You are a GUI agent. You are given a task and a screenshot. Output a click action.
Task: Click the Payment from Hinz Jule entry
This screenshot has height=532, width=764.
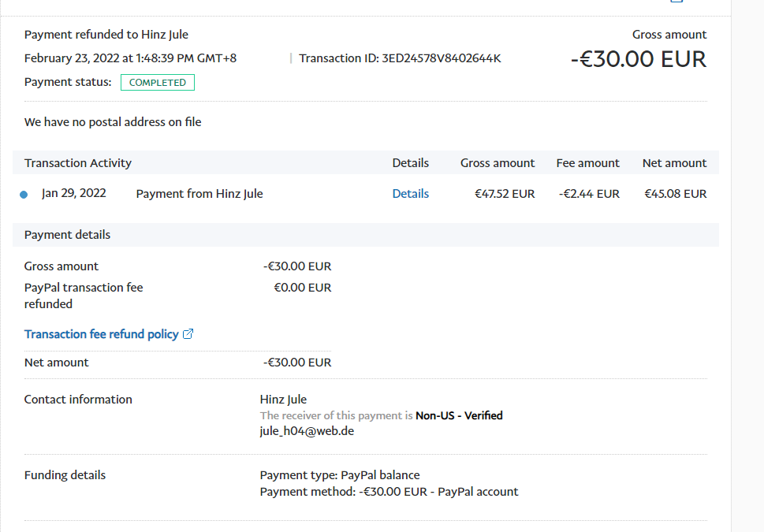coord(199,194)
